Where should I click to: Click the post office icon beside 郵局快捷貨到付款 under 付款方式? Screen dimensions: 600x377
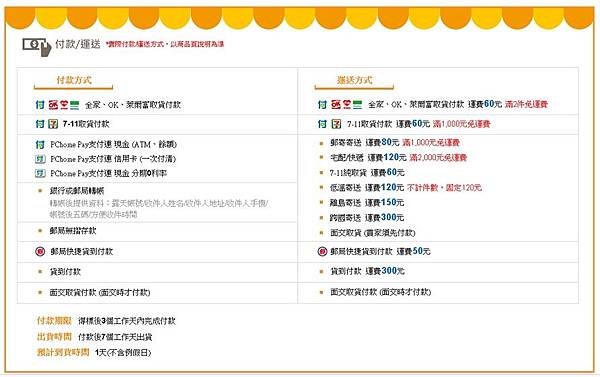click(x=40, y=251)
